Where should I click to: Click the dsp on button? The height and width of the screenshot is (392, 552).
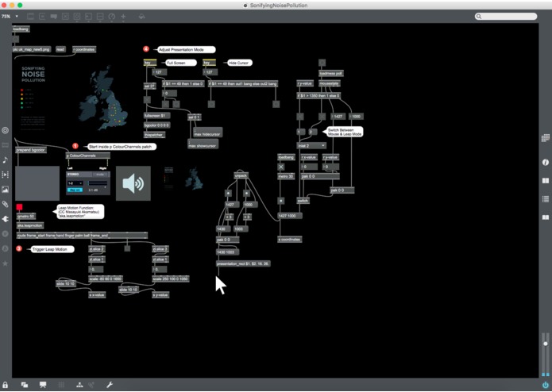75,190
